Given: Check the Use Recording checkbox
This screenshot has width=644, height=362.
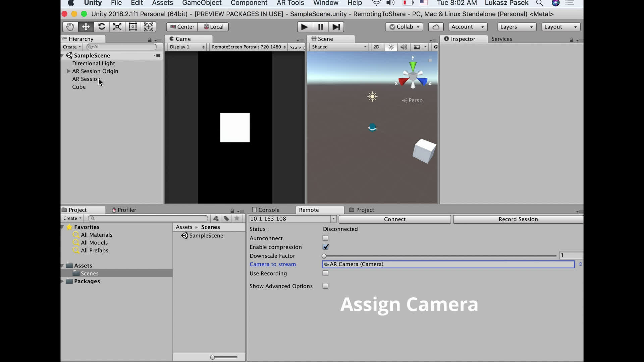Looking at the screenshot, I should coord(325,273).
